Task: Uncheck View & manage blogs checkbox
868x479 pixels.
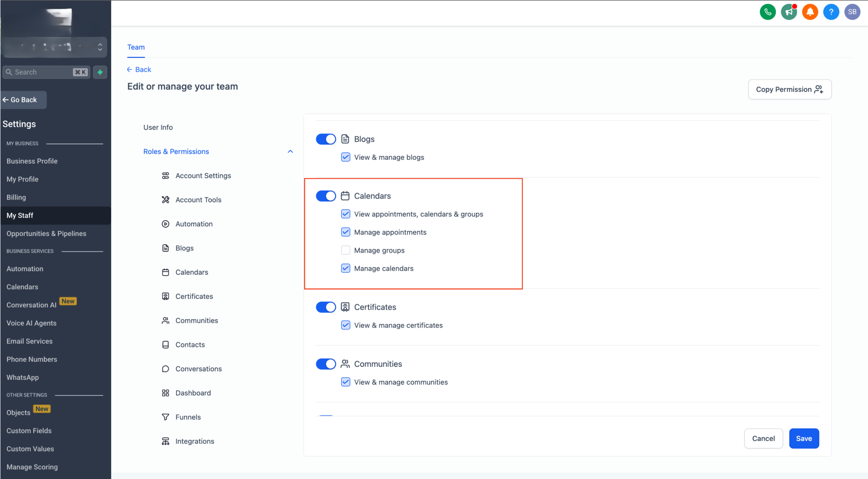Action: click(345, 157)
